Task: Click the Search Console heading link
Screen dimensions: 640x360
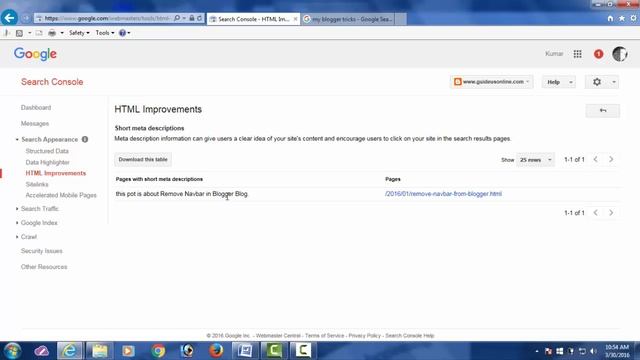Action: (52, 82)
